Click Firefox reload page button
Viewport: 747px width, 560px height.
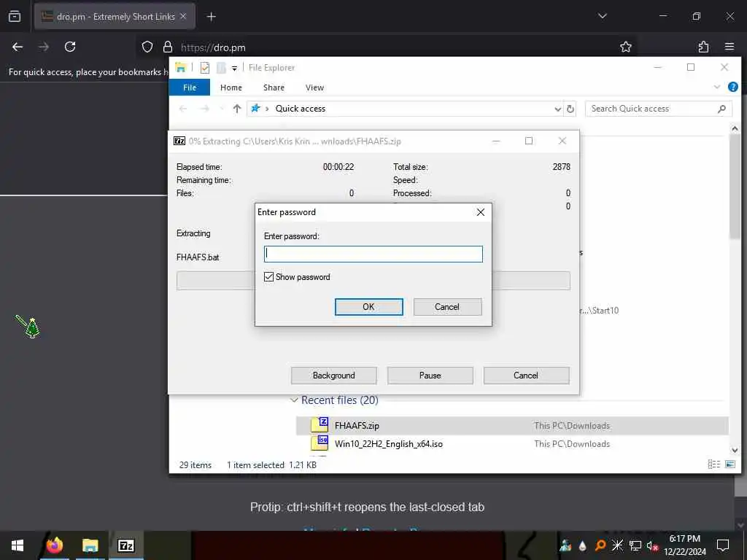pos(70,47)
